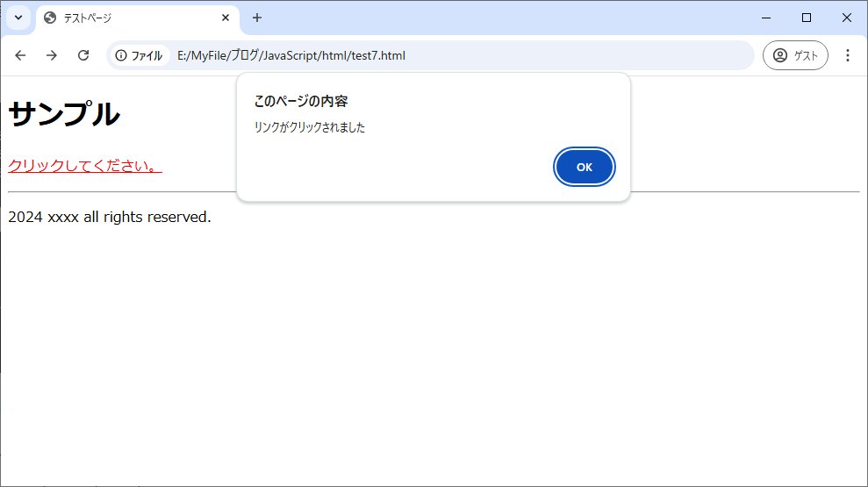This screenshot has width=868, height=487.
Task: Open the Chrome three-dot menu
Action: pyautogui.click(x=848, y=55)
